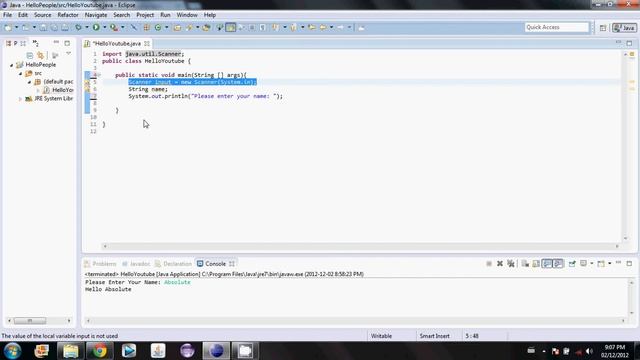Image resolution: width=640 pixels, height=360 pixels.
Task: Expand the JRE System Library node
Action: [x=20, y=99]
